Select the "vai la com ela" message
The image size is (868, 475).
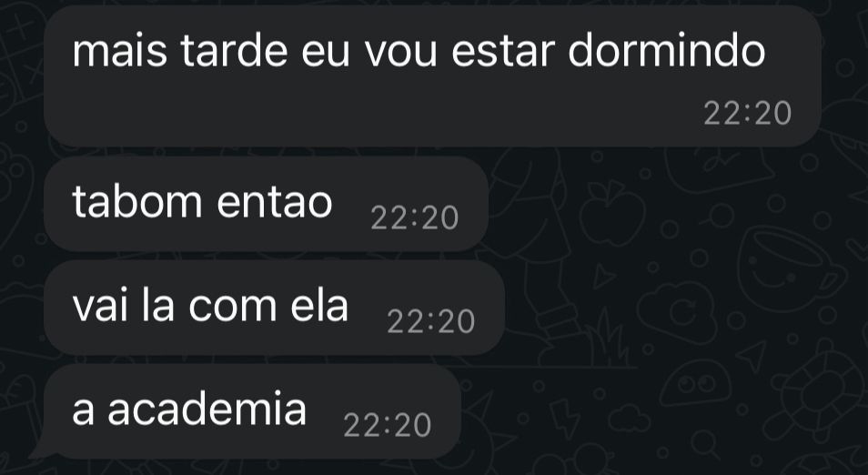coord(274,308)
